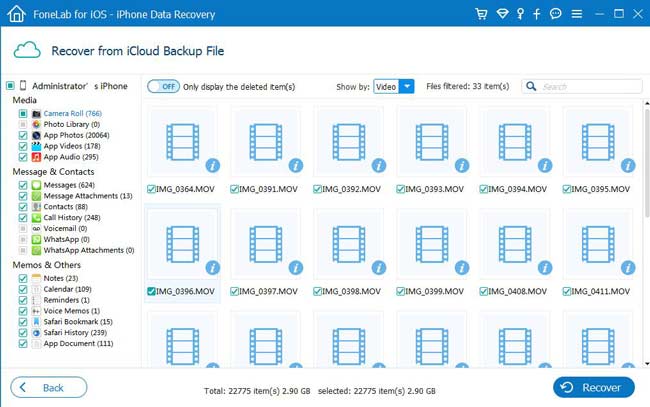650x407 pixels.
Task: Uncheck IMG_0394.MOV checkbox
Action: point(483,189)
